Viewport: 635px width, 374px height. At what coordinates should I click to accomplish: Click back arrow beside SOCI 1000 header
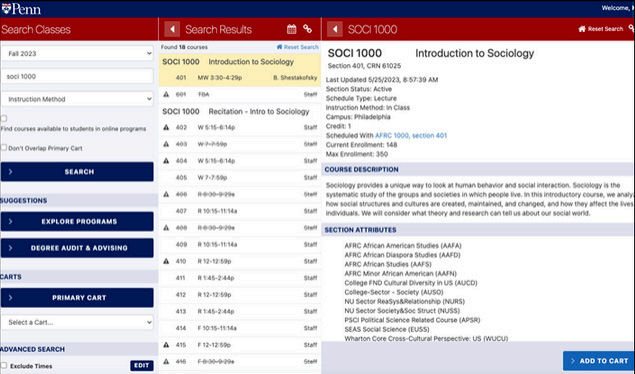pos(335,29)
